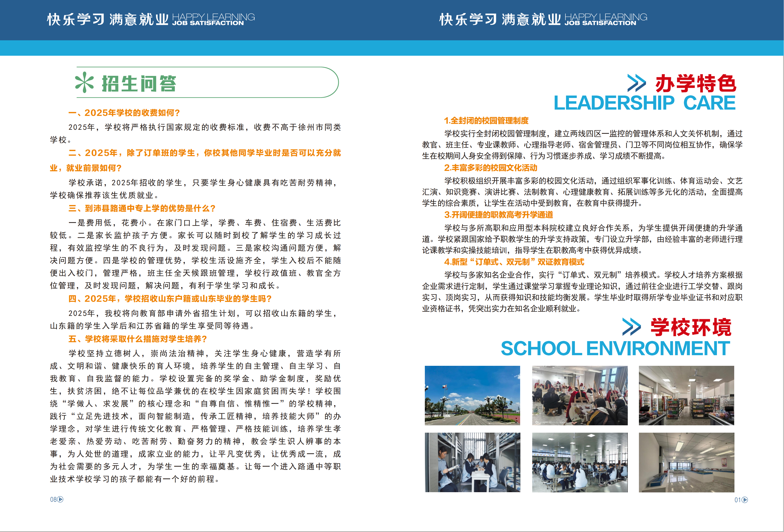Open the empty canteen serving counter photo
Image resolution: width=784 pixels, height=532 pixels.
[x=687, y=463]
